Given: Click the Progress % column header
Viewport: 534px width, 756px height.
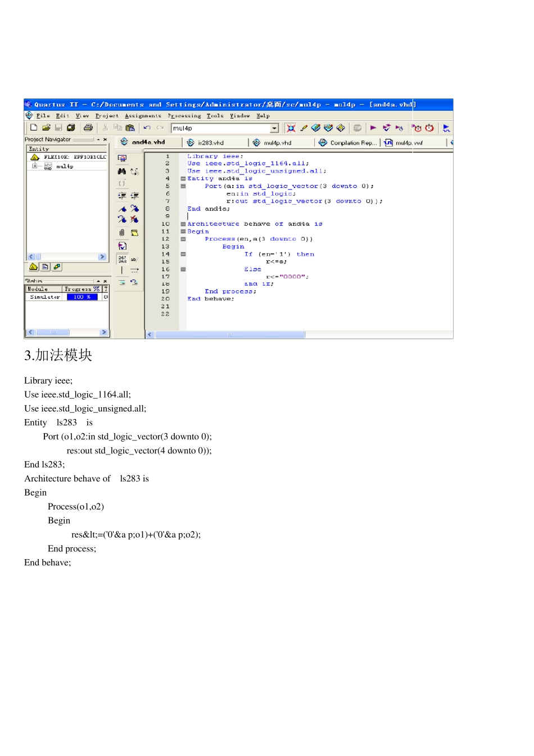Looking at the screenshot, I should coord(82,289).
